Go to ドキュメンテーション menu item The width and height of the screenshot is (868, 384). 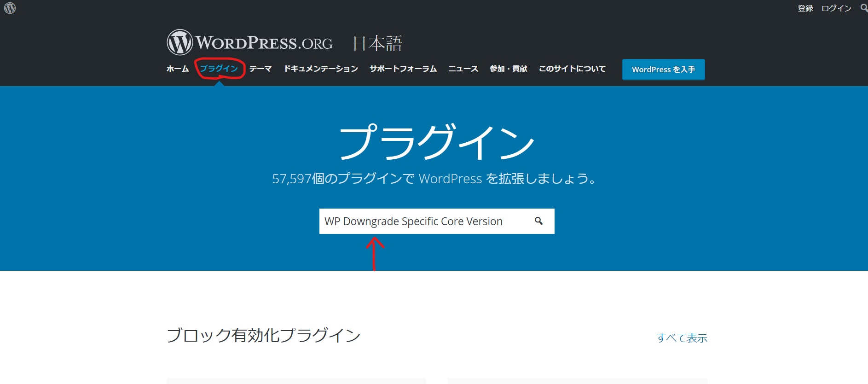(321, 69)
